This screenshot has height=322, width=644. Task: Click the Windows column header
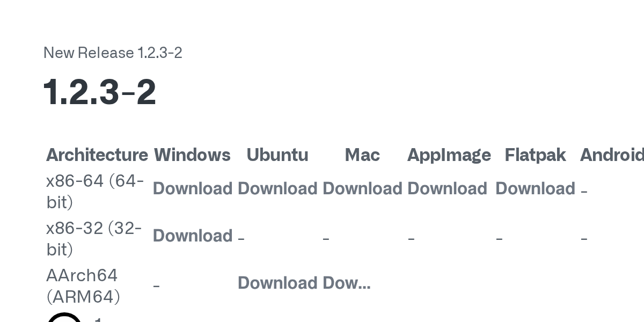tap(192, 155)
